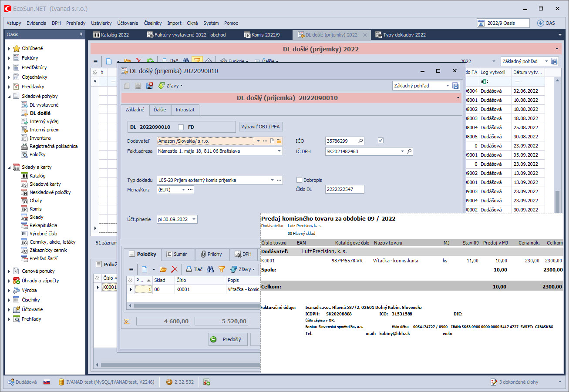Click the OAS button in top right

click(x=546, y=23)
